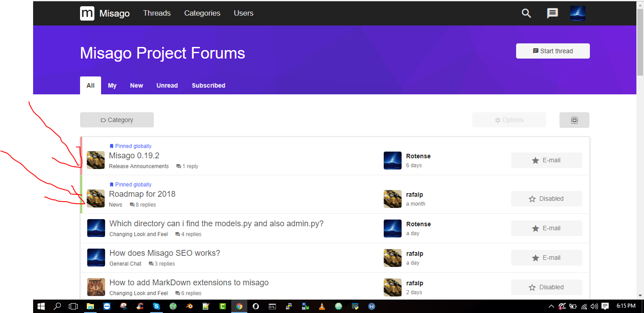Toggle subscription on Roadmap for 2018 thread
This screenshot has width=644, height=313.
(x=547, y=199)
